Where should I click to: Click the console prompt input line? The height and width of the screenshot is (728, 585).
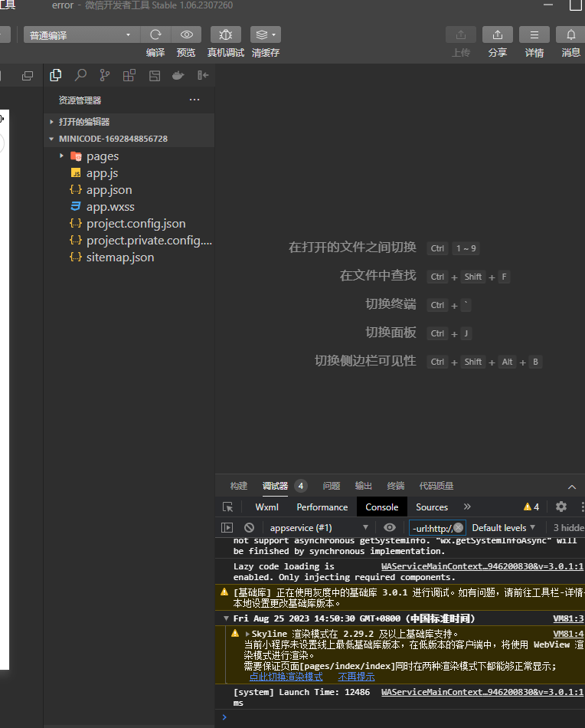[x=403, y=717]
